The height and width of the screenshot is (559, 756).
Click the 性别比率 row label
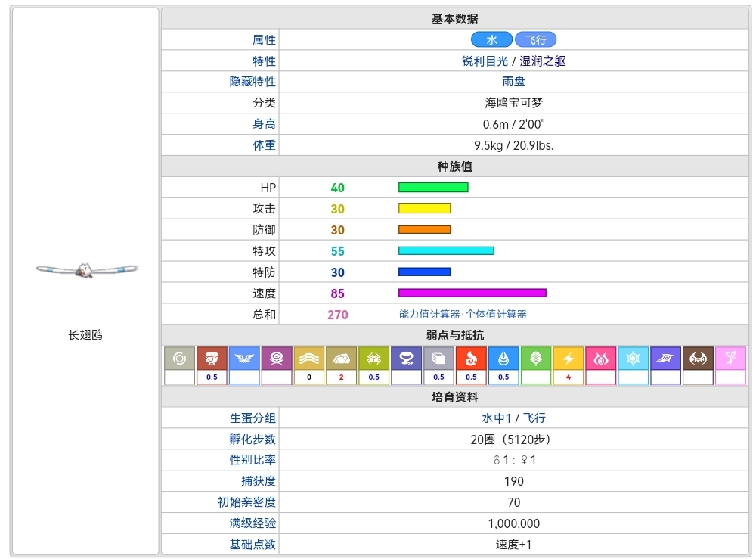coord(253,460)
